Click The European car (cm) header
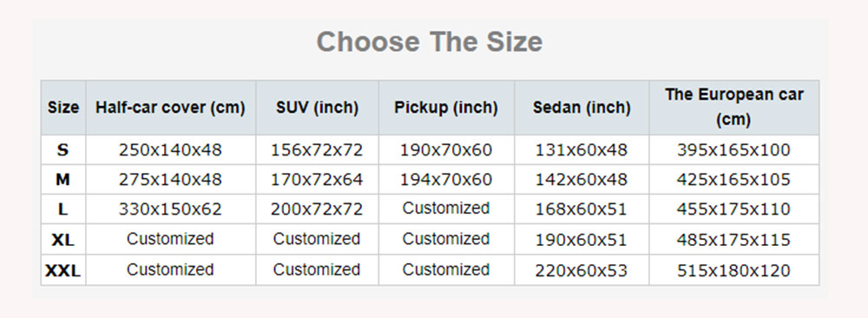 (x=734, y=108)
